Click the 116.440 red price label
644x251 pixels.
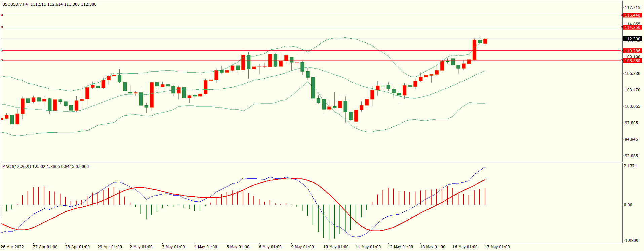pos(632,15)
